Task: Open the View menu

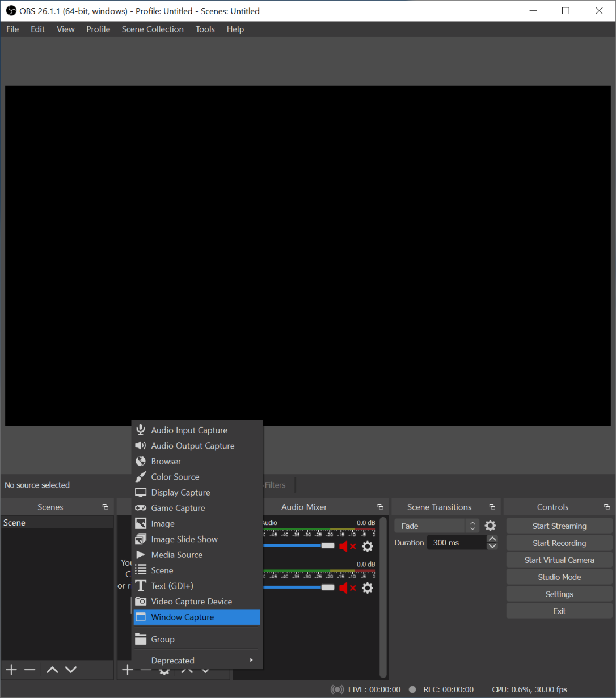Action: click(66, 29)
